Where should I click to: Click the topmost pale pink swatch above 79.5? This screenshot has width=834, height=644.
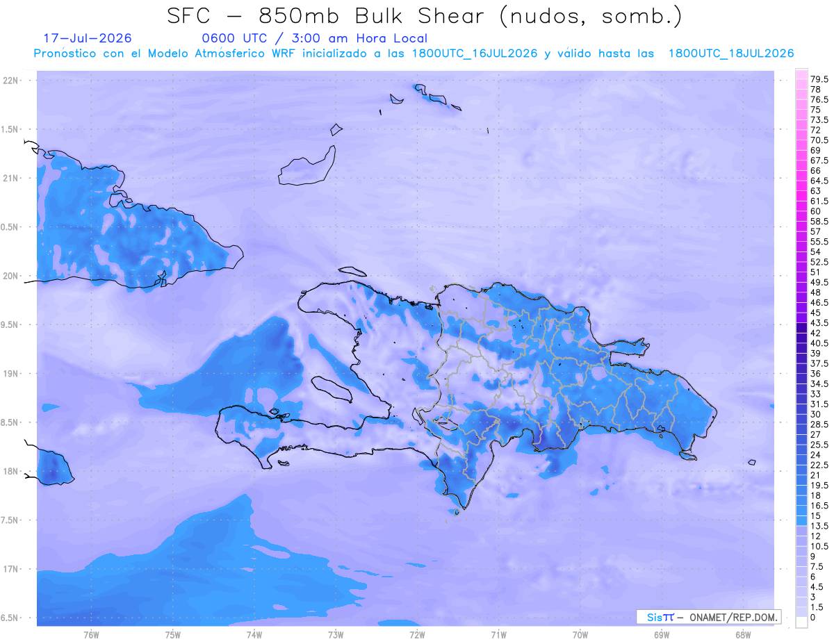point(801,74)
